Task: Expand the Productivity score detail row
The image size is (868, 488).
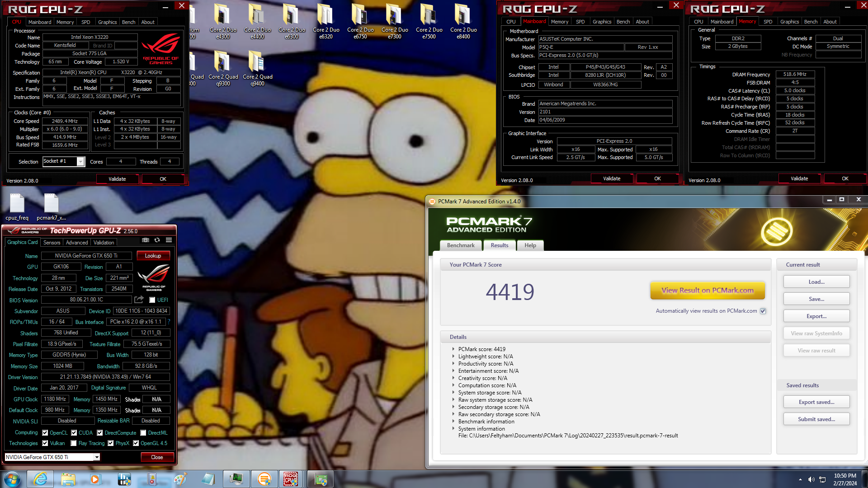Action: (453, 363)
